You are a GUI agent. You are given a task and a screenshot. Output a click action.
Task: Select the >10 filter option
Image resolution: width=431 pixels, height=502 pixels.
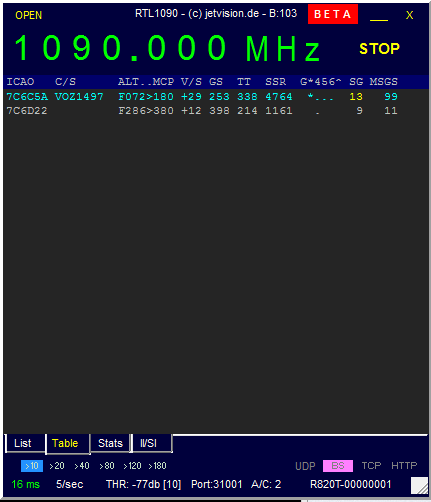tap(32, 466)
